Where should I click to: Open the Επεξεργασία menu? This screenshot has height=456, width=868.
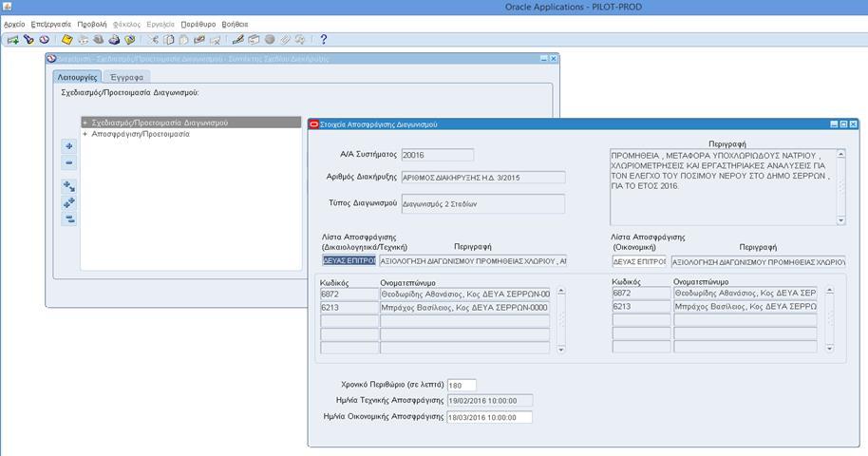(x=51, y=25)
